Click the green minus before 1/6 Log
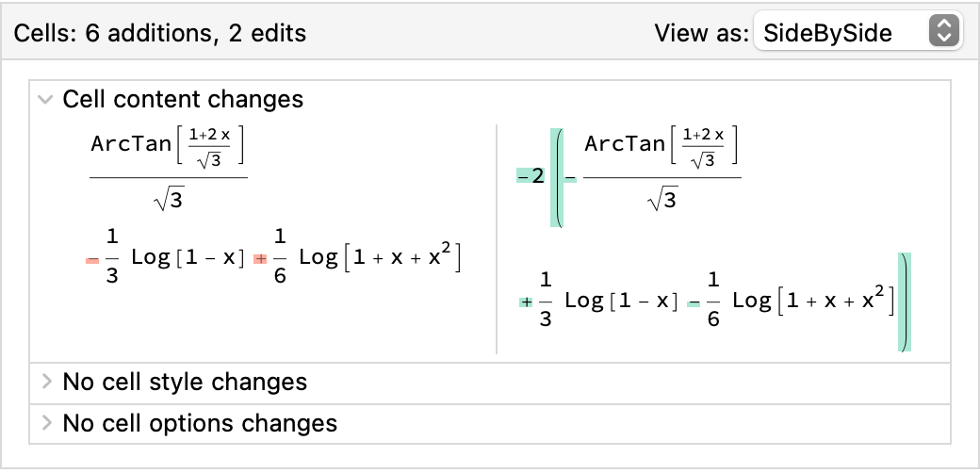 694,302
